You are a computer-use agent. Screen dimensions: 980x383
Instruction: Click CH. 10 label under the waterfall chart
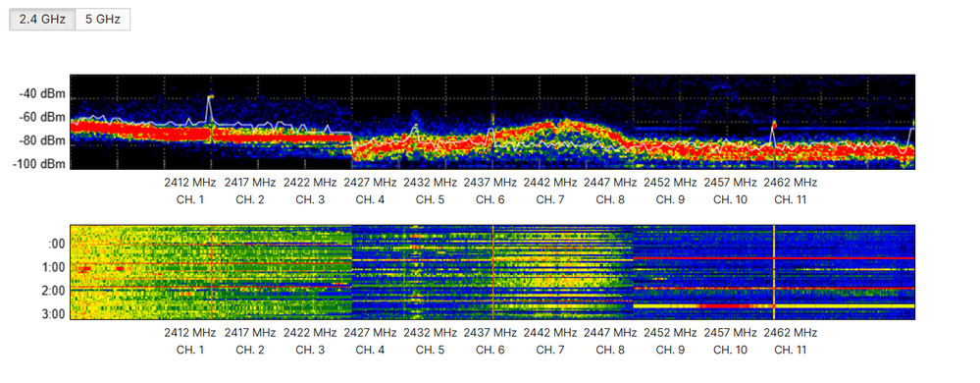[730, 350]
